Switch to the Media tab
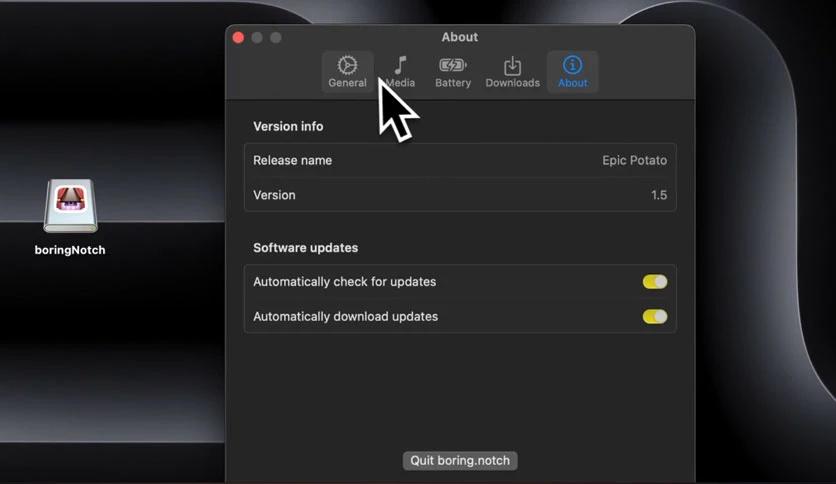This screenshot has height=484, width=836. [x=400, y=72]
